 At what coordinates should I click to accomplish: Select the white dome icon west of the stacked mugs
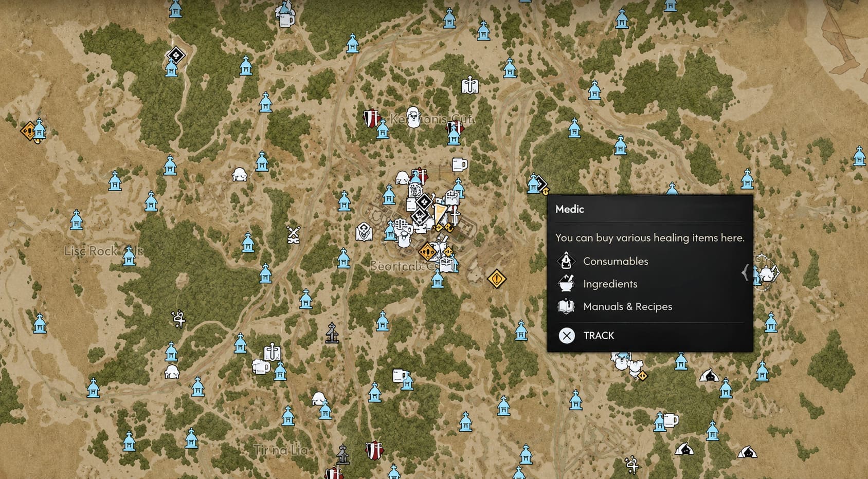[x=172, y=371]
